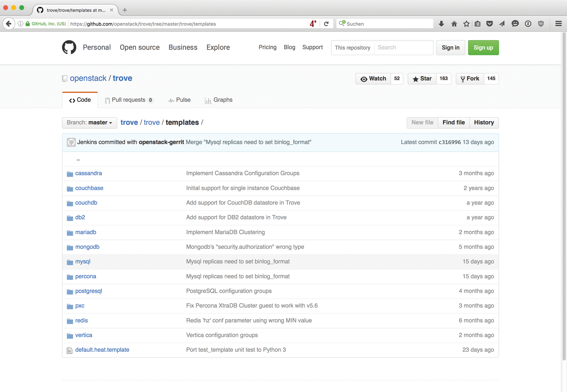Click the Firefox home icon
Image resolution: width=567 pixels, height=392 pixels.
(x=454, y=24)
